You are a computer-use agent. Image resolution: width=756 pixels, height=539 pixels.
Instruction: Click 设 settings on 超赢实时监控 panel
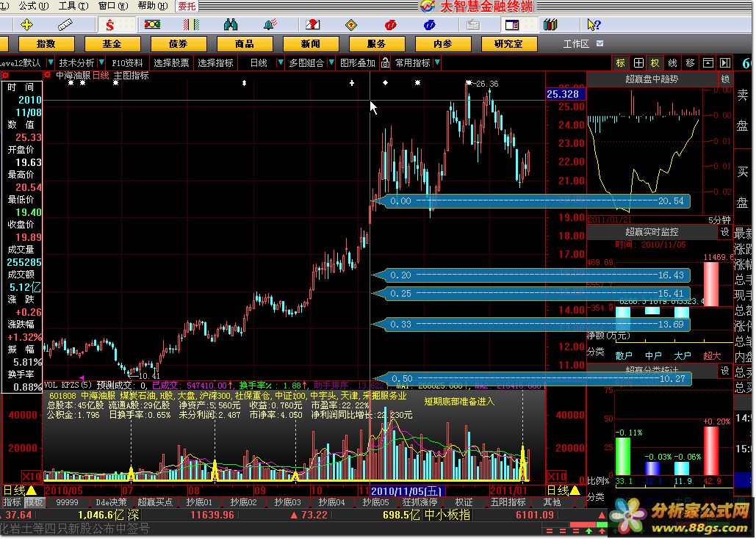[x=724, y=232]
